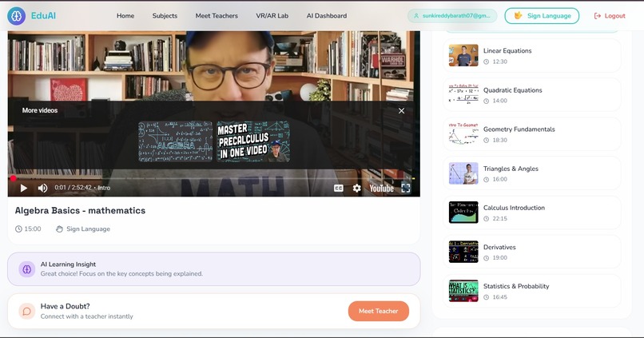Open VR/AR Lab page
The image size is (644, 338).
(272, 16)
